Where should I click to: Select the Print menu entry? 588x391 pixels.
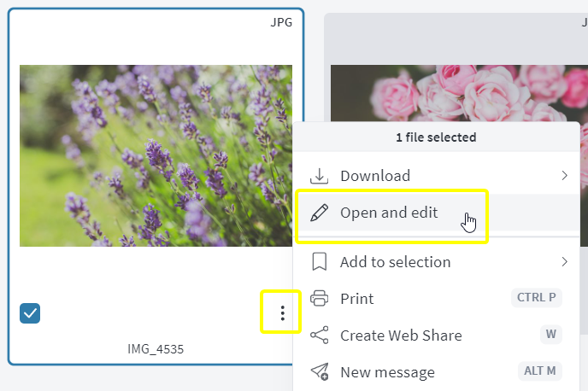(437, 299)
